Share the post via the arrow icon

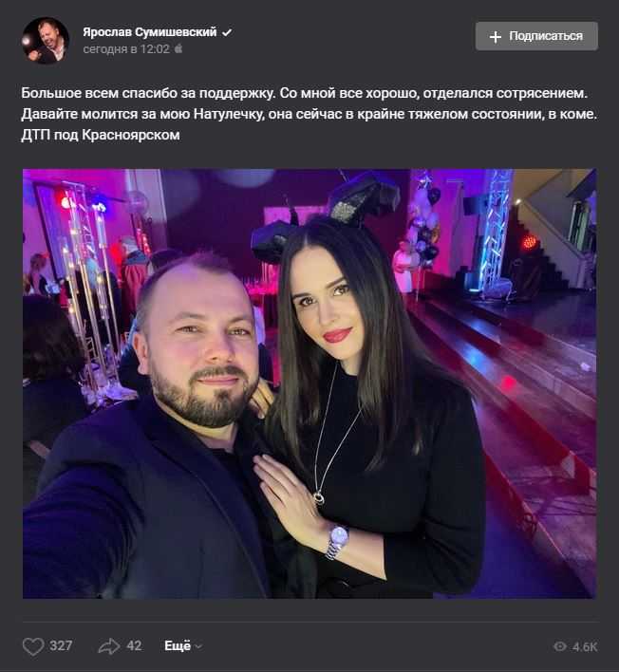pyautogui.click(x=109, y=646)
